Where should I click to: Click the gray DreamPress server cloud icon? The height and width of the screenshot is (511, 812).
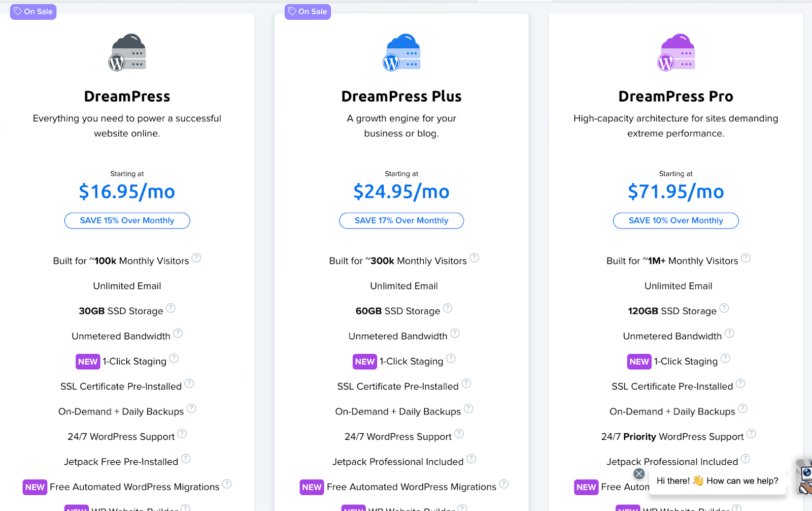[127, 52]
